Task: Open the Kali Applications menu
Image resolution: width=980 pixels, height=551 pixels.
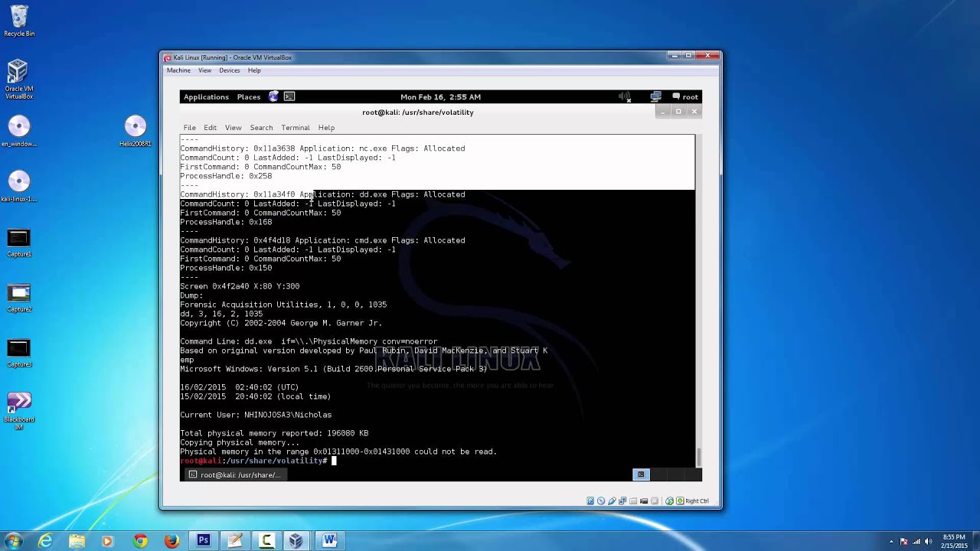Action: (206, 97)
